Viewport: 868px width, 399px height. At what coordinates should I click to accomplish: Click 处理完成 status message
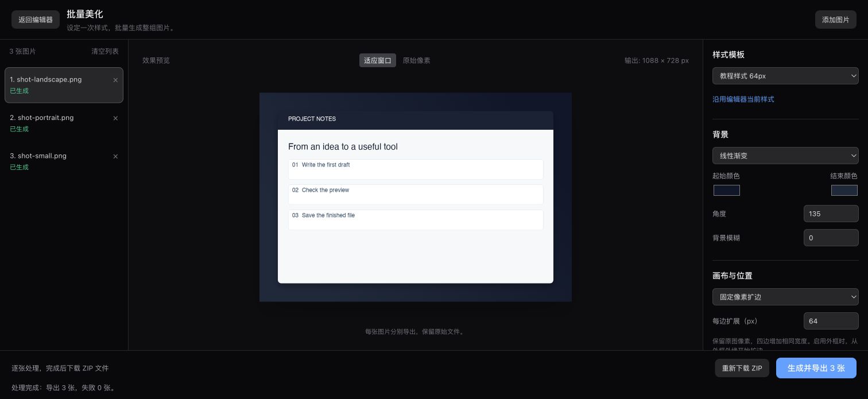[x=64, y=388]
